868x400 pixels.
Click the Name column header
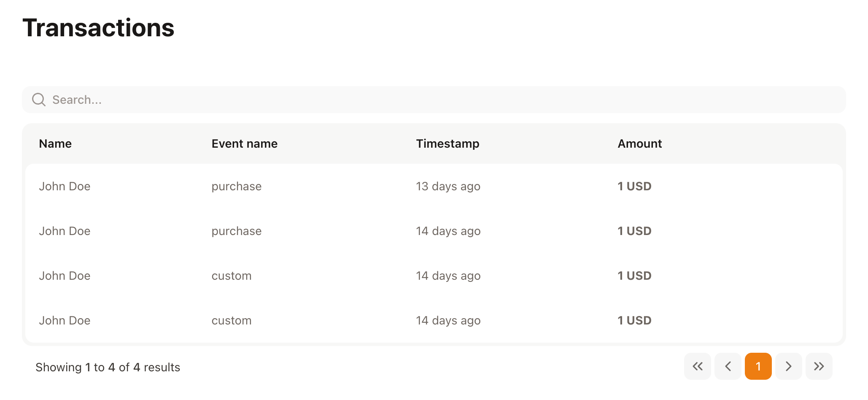click(55, 143)
